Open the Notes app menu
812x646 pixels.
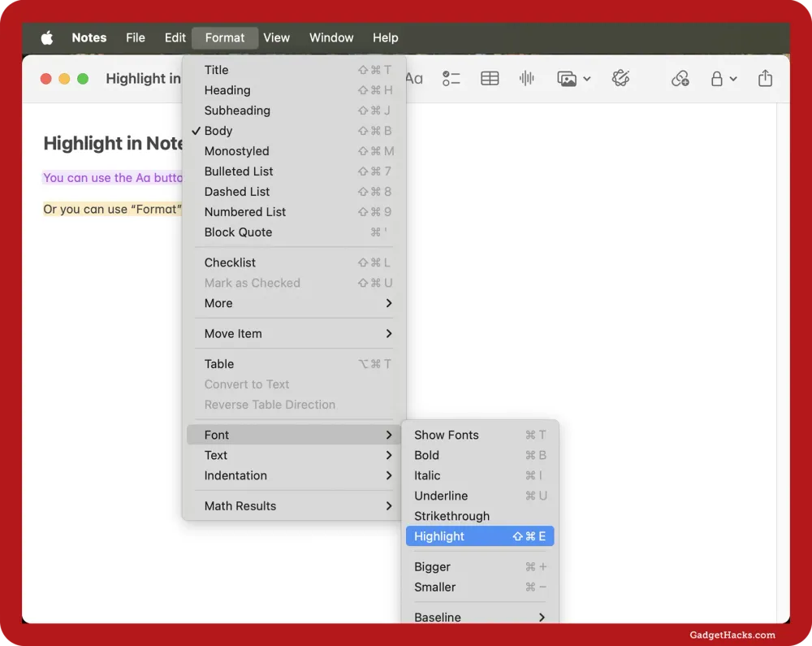(89, 38)
